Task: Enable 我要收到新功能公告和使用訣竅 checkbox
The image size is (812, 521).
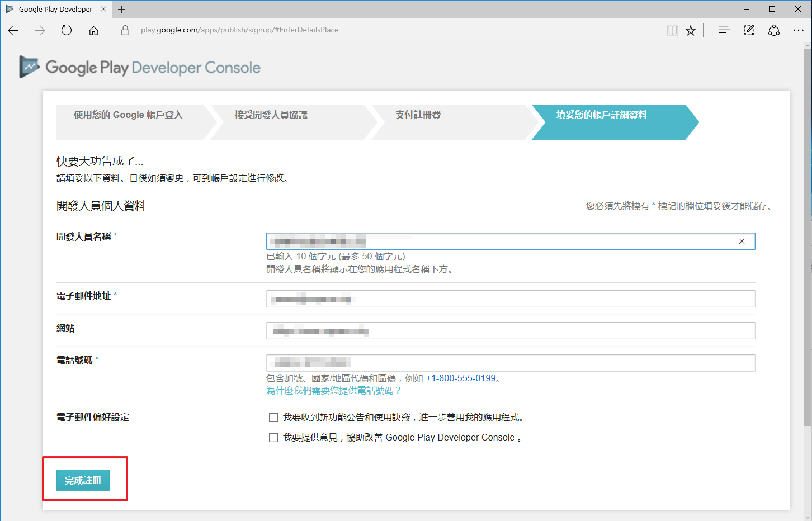Action: click(273, 418)
